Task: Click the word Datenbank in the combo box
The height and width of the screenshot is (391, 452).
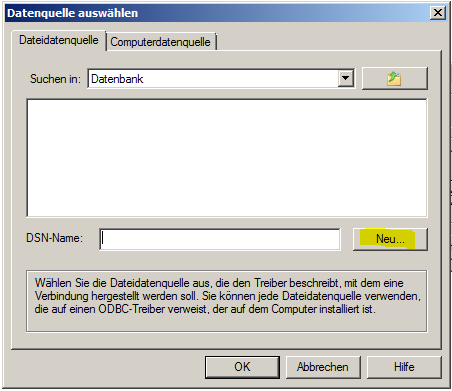Action: pyautogui.click(x=117, y=79)
